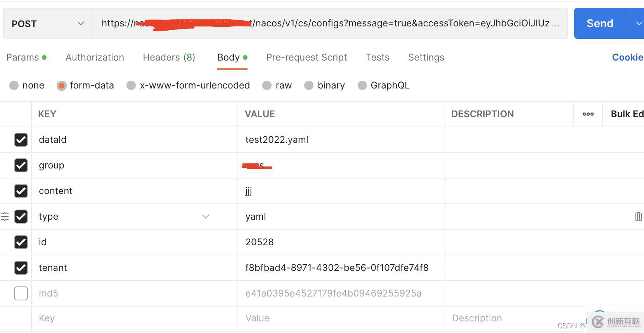The image size is (644, 333).
Task: Click the drag handle icon beside type row
Action: tap(5, 217)
